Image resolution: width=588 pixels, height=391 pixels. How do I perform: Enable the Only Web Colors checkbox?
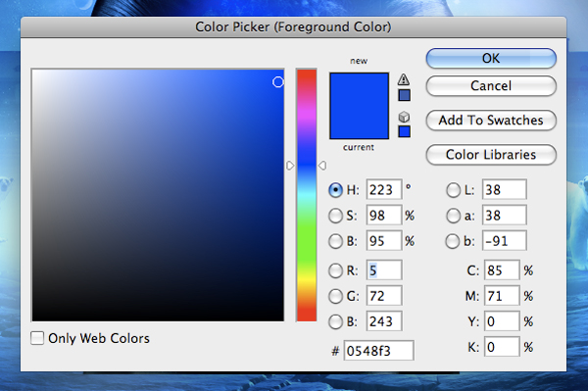click(x=37, y=338)
